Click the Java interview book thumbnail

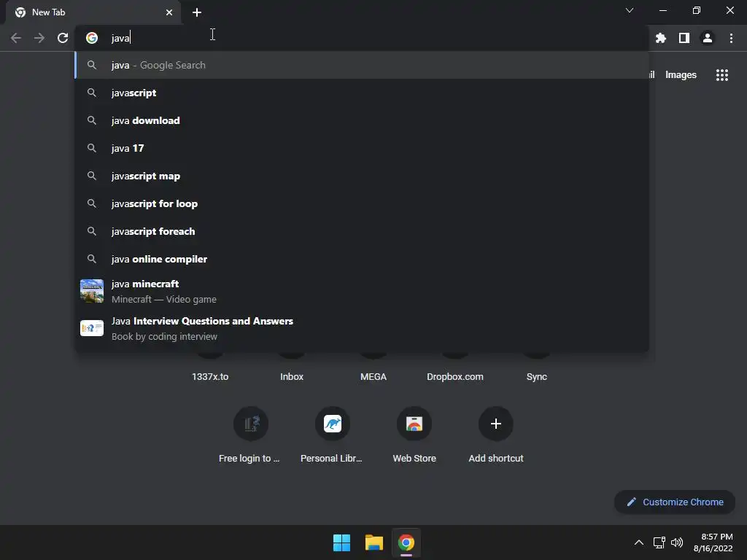click(x=92, y=328)
